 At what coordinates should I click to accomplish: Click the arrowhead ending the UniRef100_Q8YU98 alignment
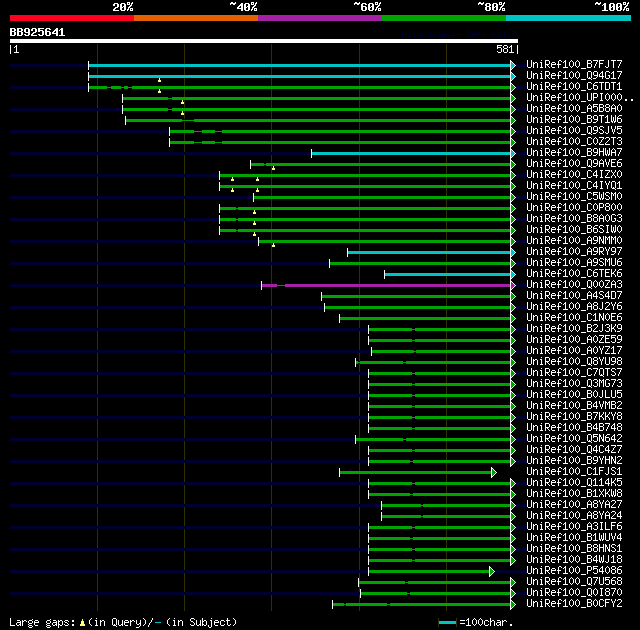point(513,362)
